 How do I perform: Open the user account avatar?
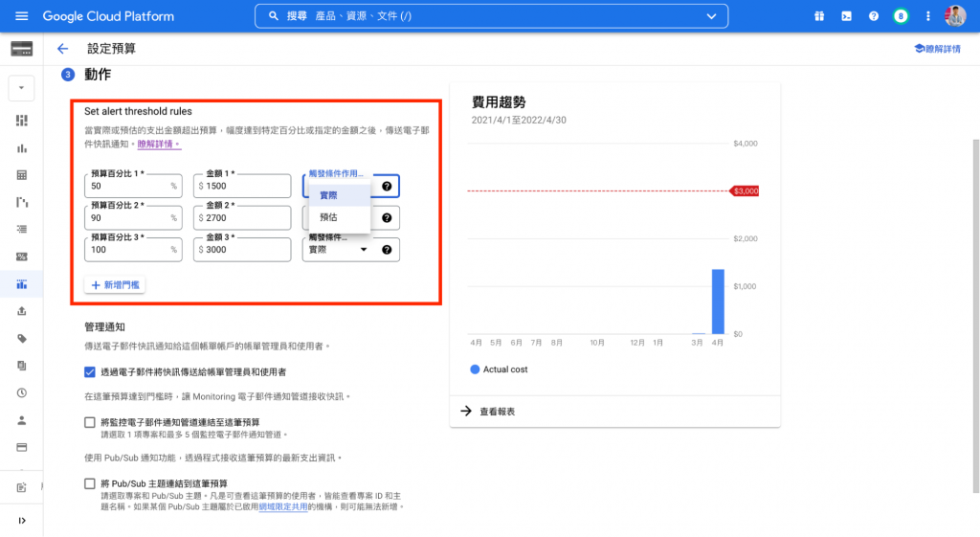(955, 16)
